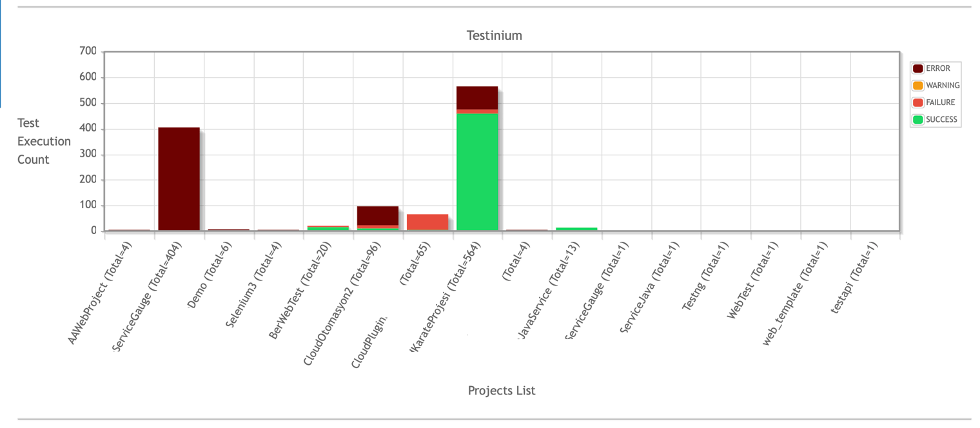
Task: Select the WARNING legend label
Action: coord(943,86)
